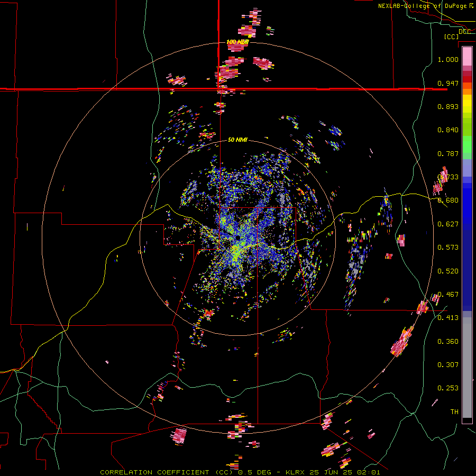Click the 0.893 scale value
This screenshot has width=476, height=476.
(x=448, y=106)
